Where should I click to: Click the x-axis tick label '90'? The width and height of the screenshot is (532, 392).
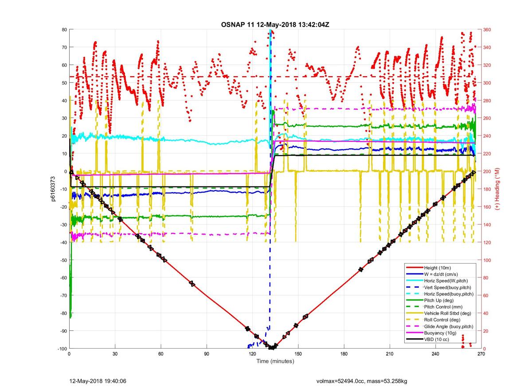click(207, 354)
